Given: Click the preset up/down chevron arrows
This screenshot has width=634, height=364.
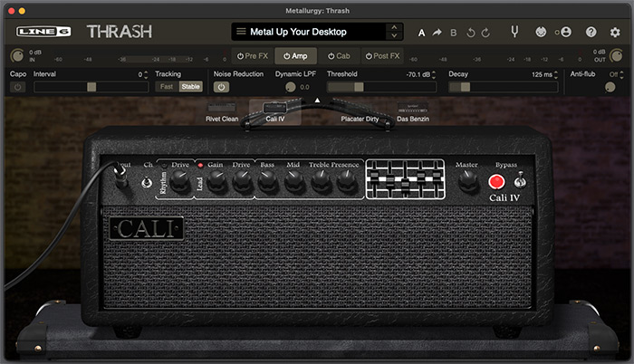Looking at the screenshot, I should [x=394, y=32].
